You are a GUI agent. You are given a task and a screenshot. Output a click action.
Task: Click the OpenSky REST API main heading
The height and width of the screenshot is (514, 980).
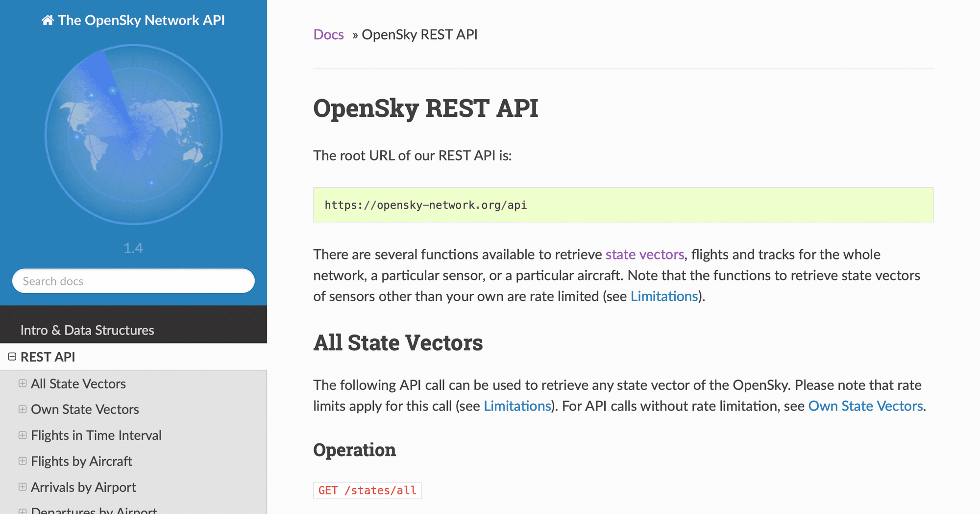425,108
